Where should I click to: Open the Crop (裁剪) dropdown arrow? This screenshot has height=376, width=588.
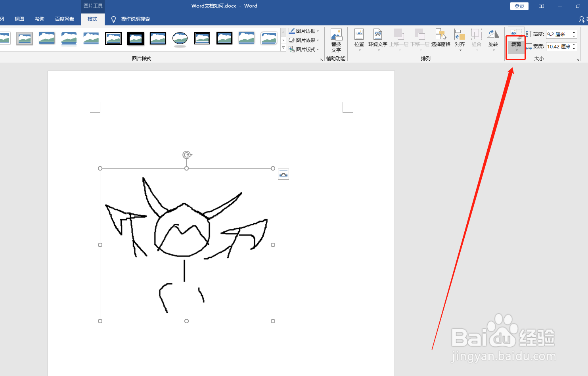[x=516, y=50]
